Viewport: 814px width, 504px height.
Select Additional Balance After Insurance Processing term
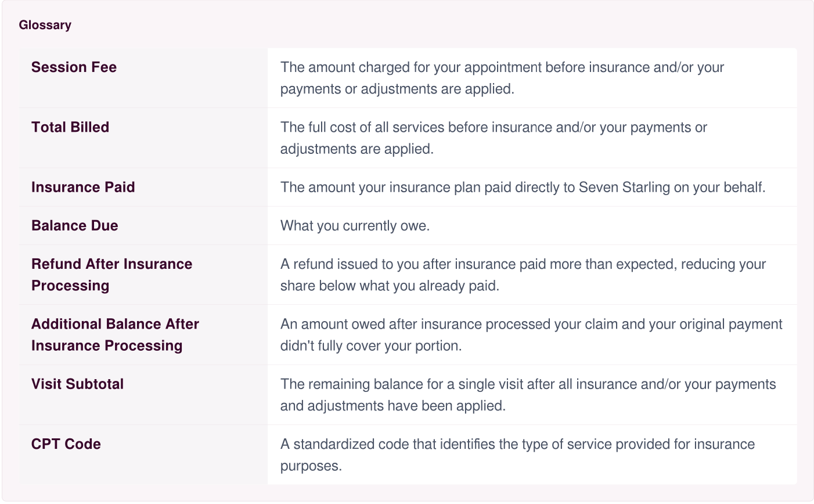pyautogui.click(x=115, y=334)
